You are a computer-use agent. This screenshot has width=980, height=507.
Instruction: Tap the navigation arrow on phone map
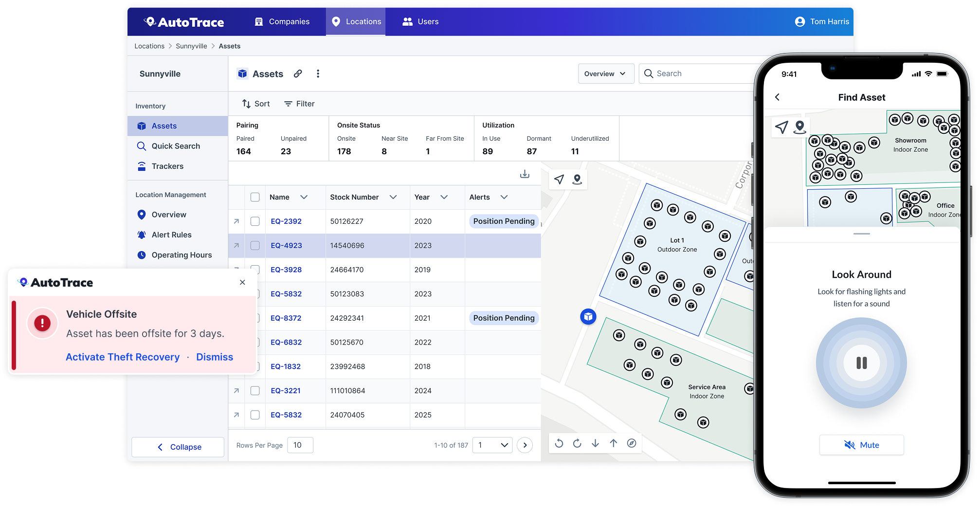pyautogui.click(x=781, y=127)
